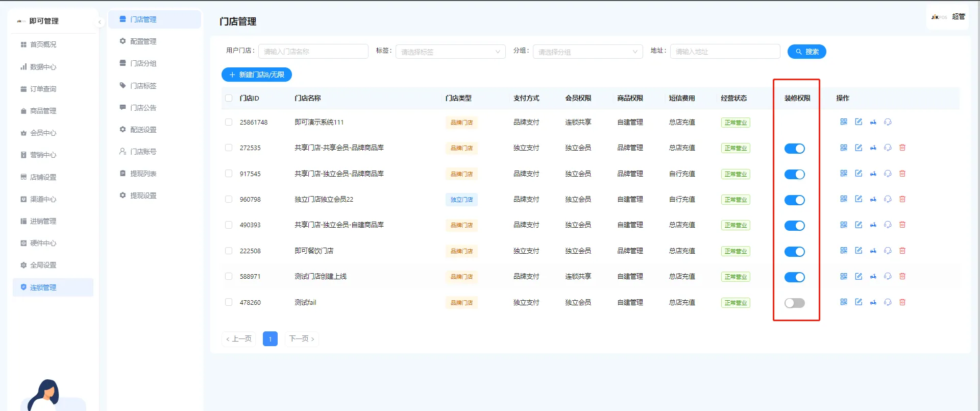
Task: Delete store 588971 using trash icon
Action: [902, 276]
